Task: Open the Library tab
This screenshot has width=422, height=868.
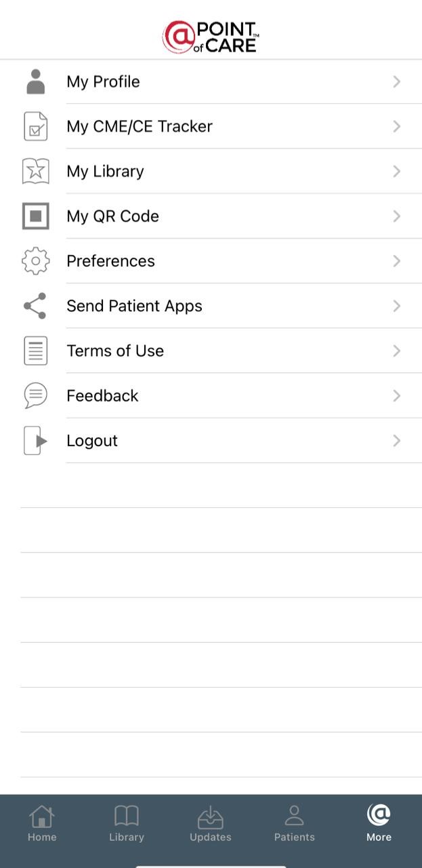Action: point(127,823)
